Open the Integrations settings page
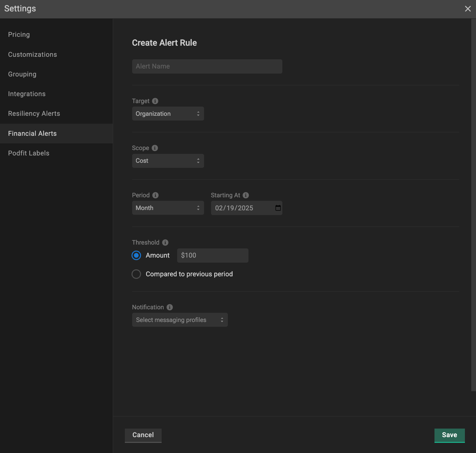476x453 pixels. point(27,94)
